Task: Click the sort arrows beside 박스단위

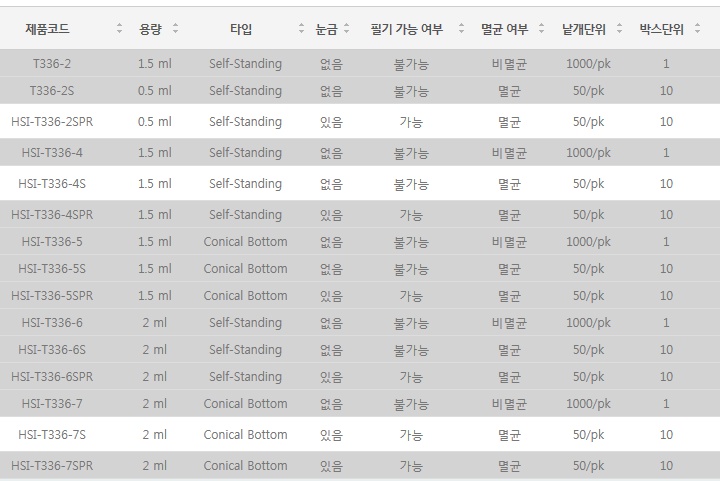Action: [x=698, y=28]
